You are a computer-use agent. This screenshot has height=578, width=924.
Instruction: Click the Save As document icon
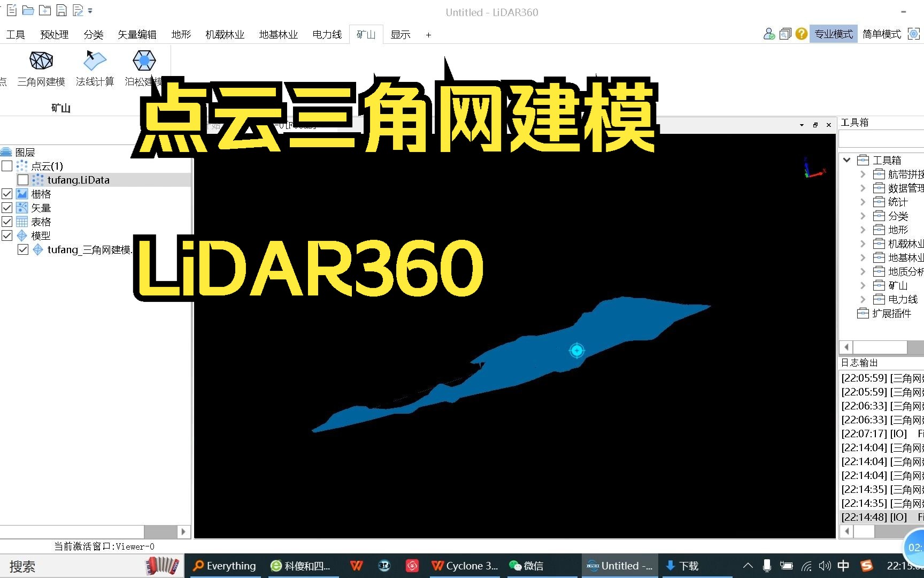(78, 10)
